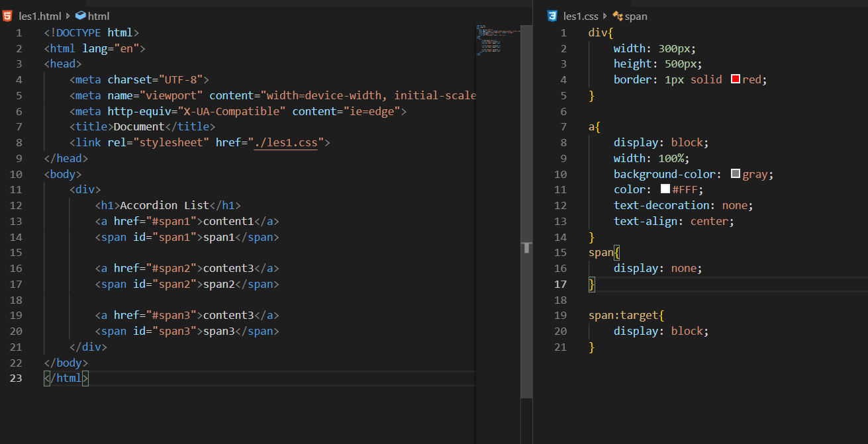Viewport: 868px width, 444px height.
Task: Click the CSS3 file icon in the breadcrumb
Action: (552, 16)
